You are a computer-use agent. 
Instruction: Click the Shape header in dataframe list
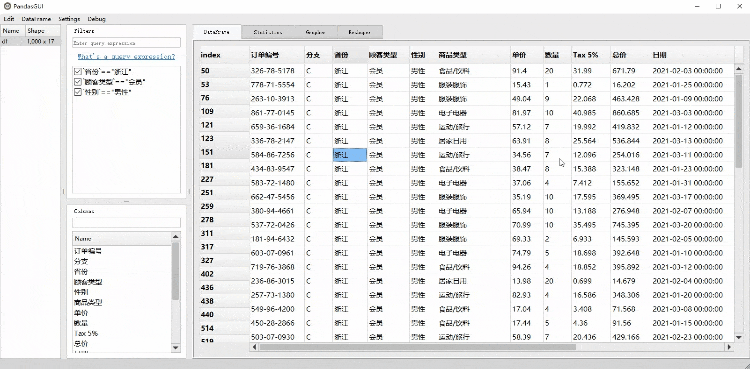tap(43, 31)
